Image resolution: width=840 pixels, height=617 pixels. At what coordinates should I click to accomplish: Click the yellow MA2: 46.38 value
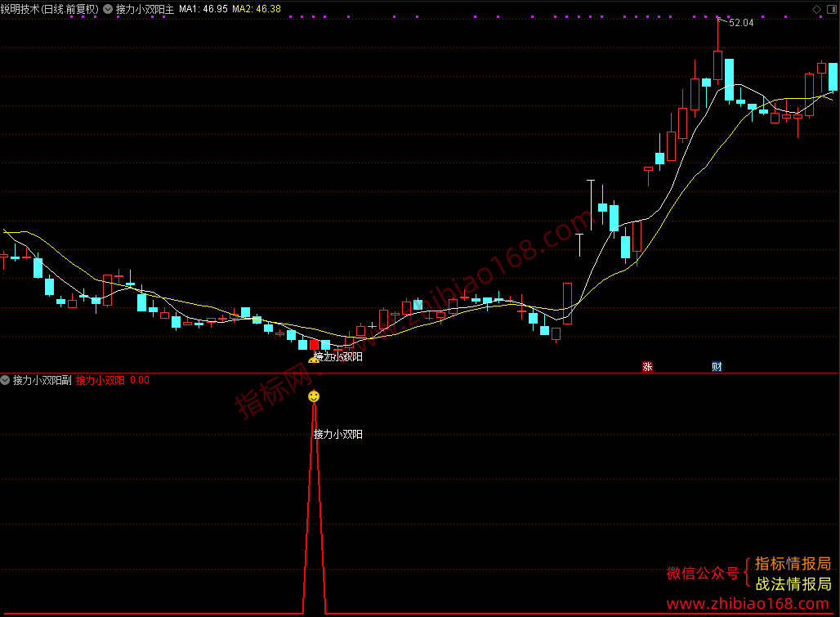click(x=256, y=9)
